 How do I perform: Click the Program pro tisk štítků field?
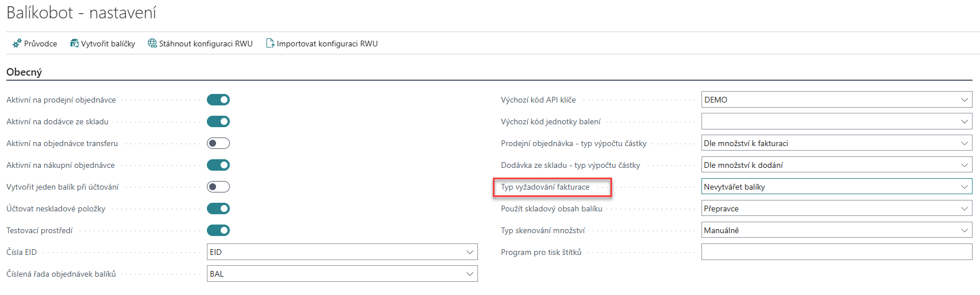point(837,252)
